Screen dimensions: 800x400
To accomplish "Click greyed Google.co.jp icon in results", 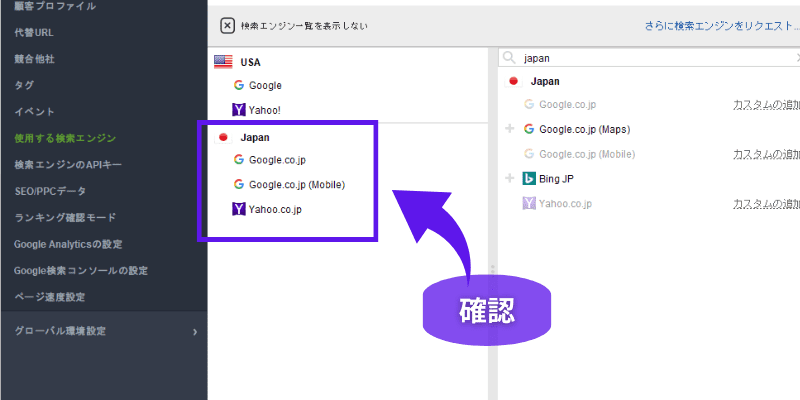I will point(529,104).
